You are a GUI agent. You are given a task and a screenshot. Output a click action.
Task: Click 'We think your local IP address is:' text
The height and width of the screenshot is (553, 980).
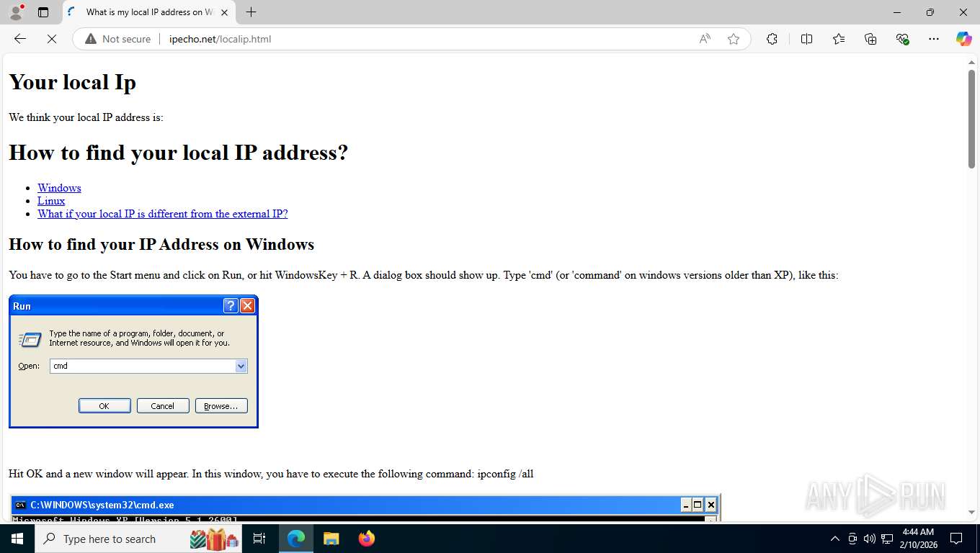pos(86,117)
